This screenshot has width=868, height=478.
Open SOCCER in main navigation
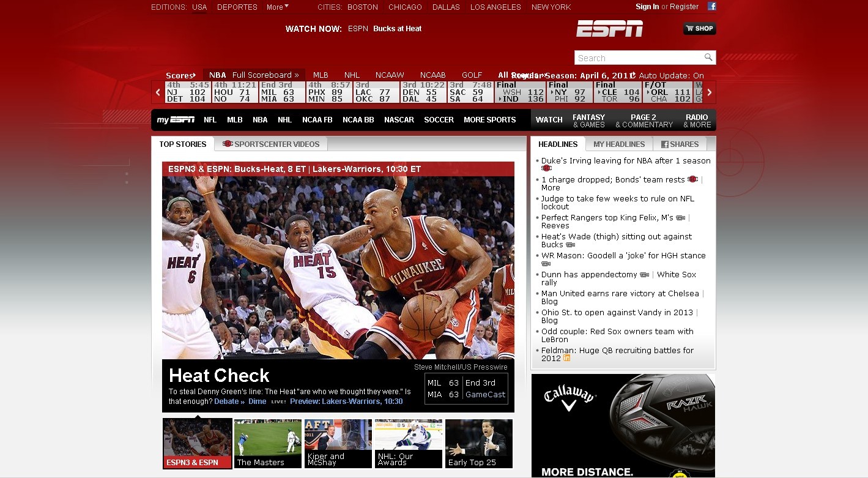pyautogui.click(x=439, y=120)
